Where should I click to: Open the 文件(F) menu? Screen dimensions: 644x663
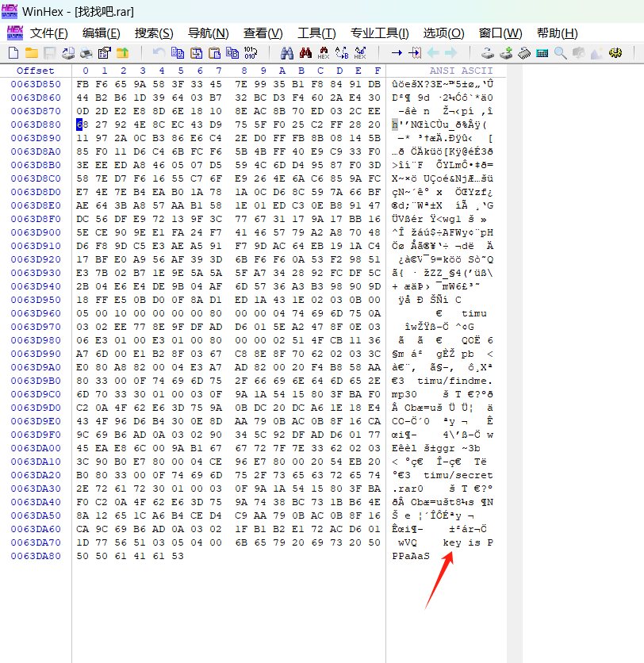(48, 33)
